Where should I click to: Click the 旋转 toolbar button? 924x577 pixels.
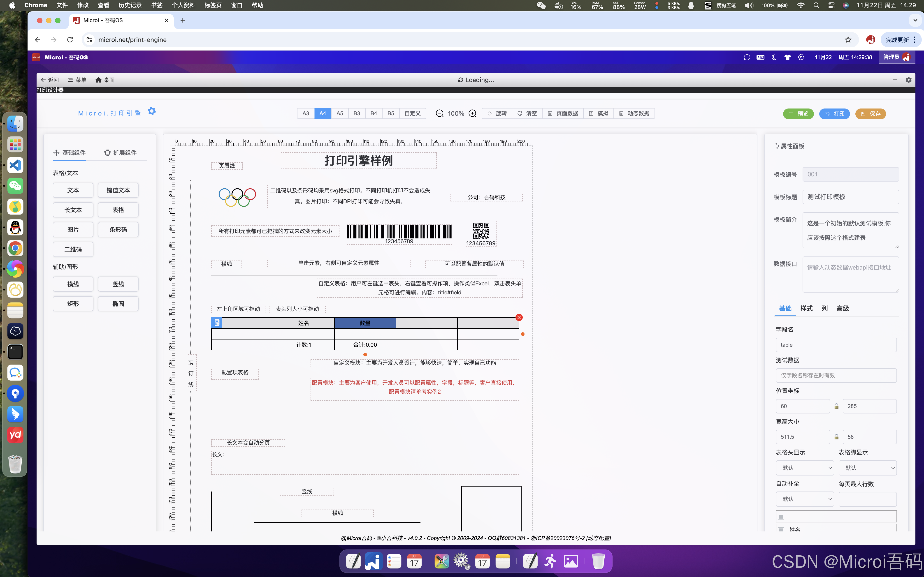(x=497, y=113)
